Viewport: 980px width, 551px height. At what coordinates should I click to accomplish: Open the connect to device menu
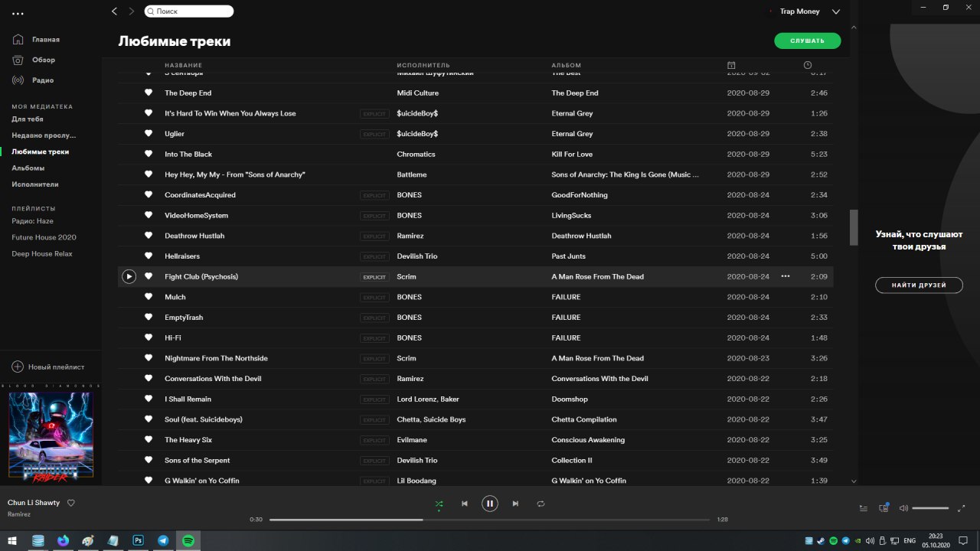coord(884,507)
